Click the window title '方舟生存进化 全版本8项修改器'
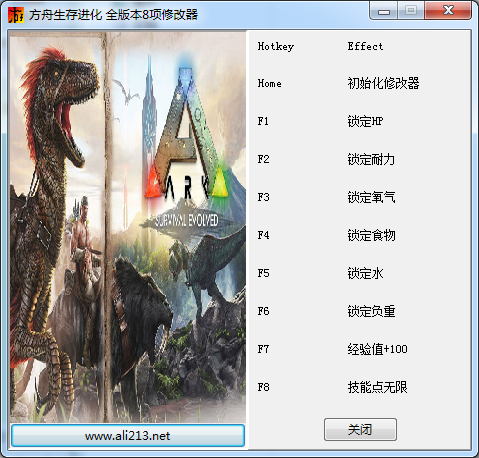The image size is (479, 458). tap(113, 15)
